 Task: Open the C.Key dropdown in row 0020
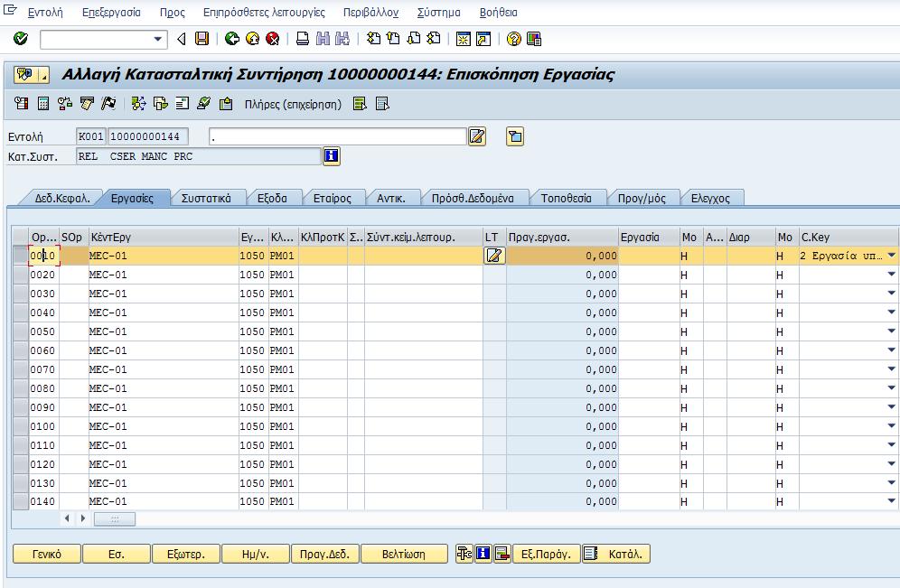pos(891,275)
